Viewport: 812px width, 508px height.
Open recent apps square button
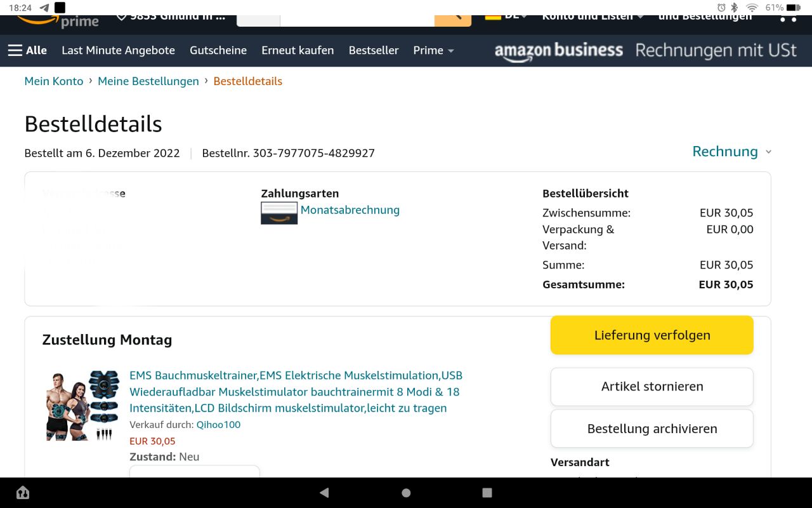(x=487, y=493)
